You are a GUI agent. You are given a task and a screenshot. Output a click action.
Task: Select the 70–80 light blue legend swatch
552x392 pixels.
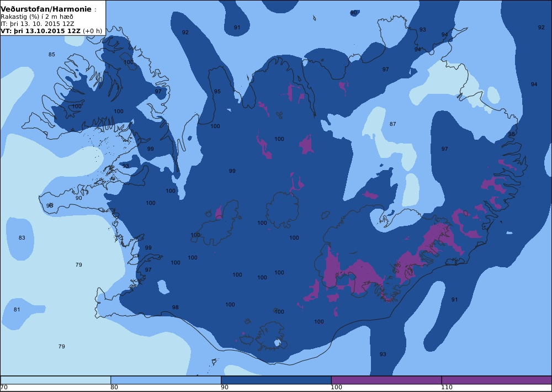click(56, 380)
